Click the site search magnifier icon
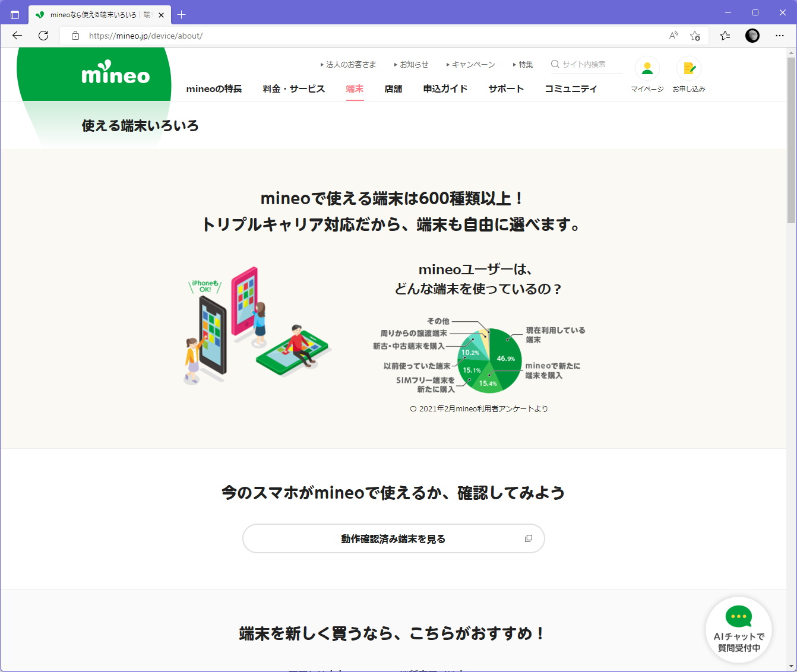 554,64
